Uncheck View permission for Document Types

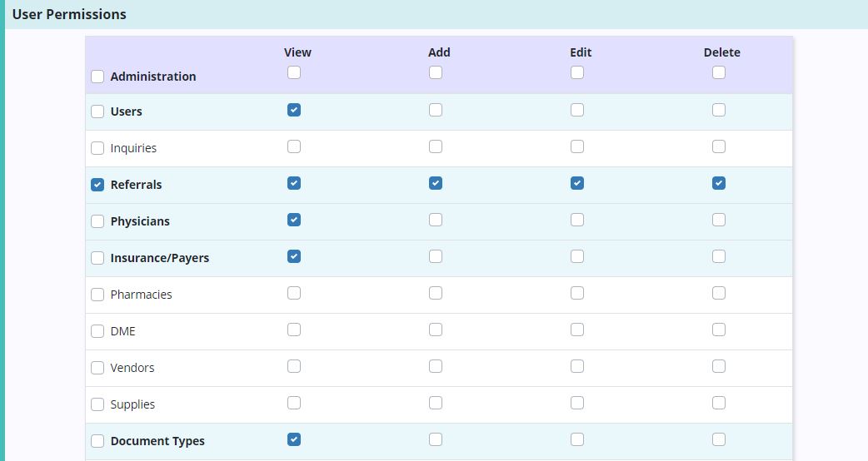point(294,439)
